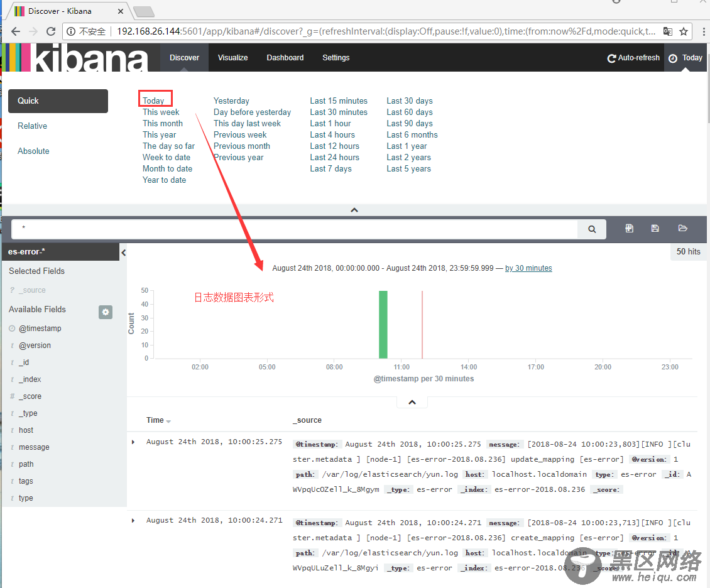This screenshot has width=710, height=588.
Task: Choose Last 15 minutes range
Action: [339, 101]
